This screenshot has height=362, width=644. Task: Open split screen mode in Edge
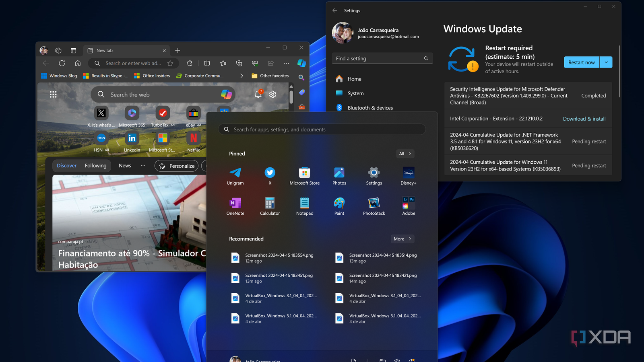click(x=207, y=63)
